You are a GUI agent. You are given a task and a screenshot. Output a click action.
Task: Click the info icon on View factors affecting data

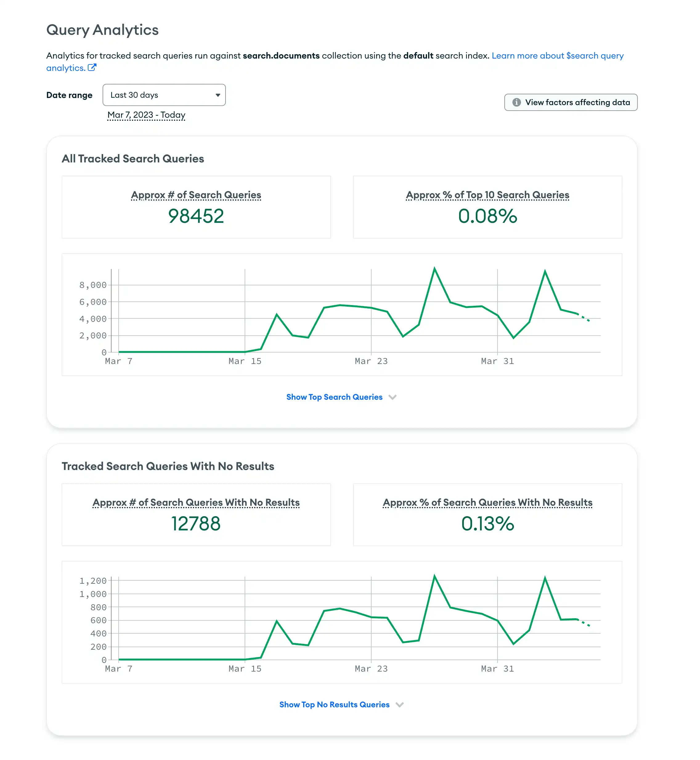click(517, 102)
